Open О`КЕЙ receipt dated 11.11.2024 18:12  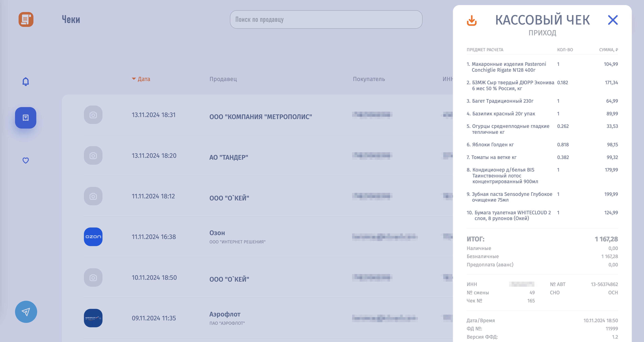click(229, 198)
